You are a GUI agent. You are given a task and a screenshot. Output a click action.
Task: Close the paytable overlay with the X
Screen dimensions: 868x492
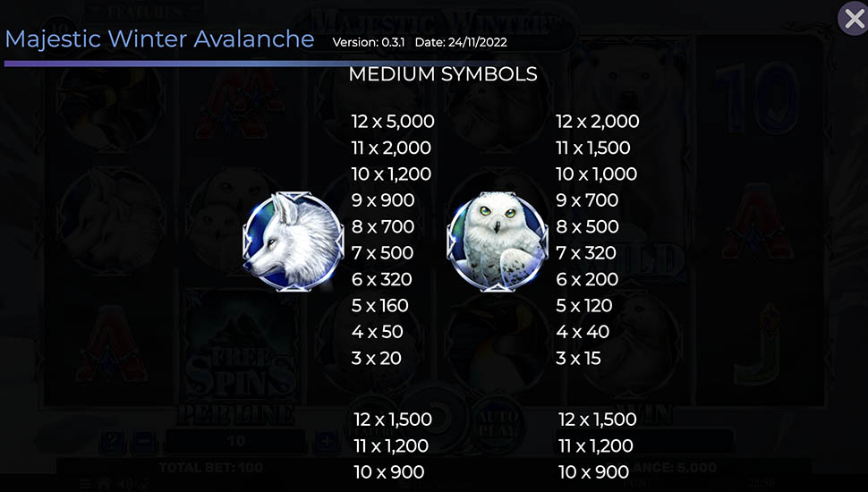coord(854,19)
